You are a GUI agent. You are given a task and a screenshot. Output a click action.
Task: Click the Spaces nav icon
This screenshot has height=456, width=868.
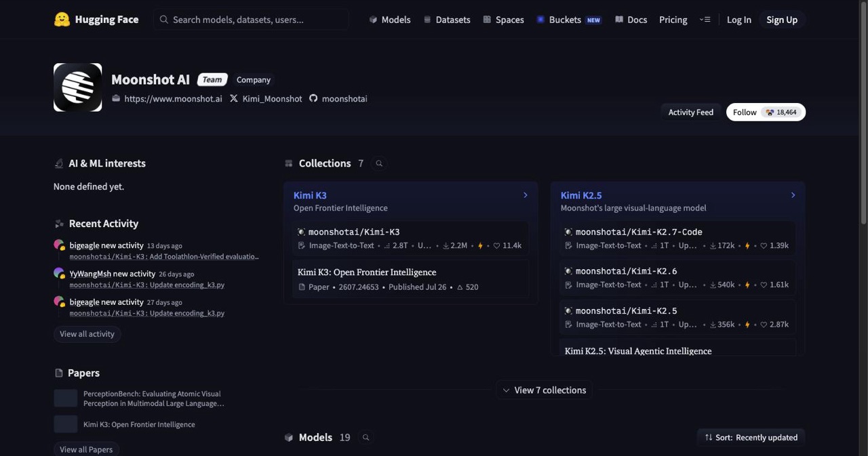click(x=487, y=20)
